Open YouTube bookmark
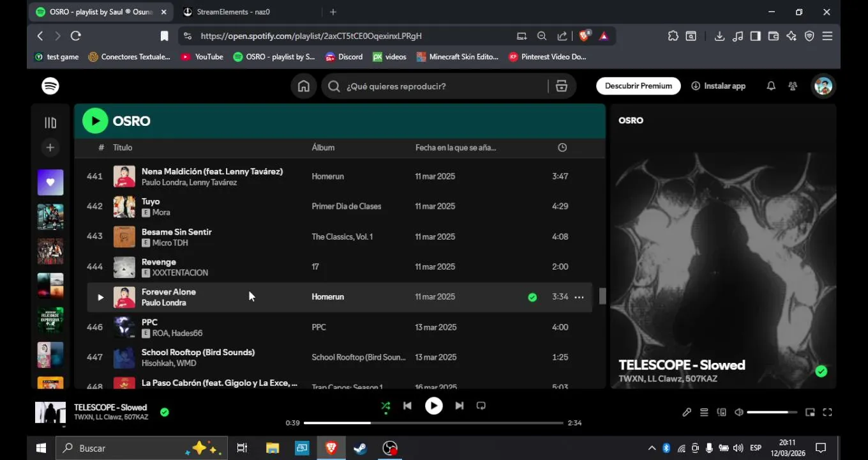The width and height of the screenshot is (868, 460). point(202,57)
